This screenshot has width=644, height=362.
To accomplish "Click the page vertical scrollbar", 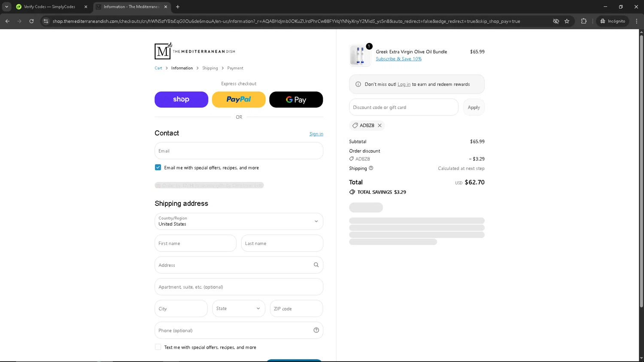I will [x=641, y=171].
